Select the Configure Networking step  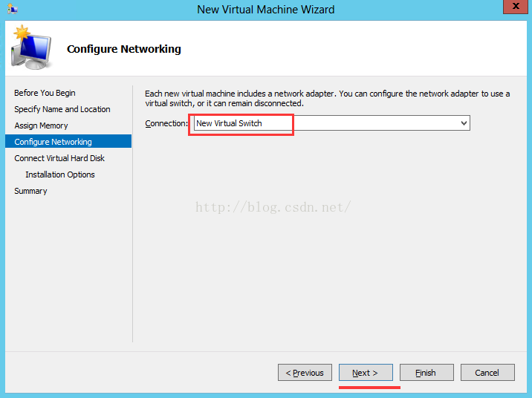68,141
